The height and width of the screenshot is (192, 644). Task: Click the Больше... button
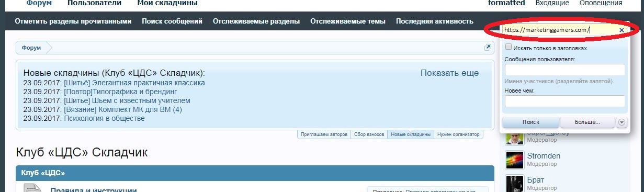point(587,122)
